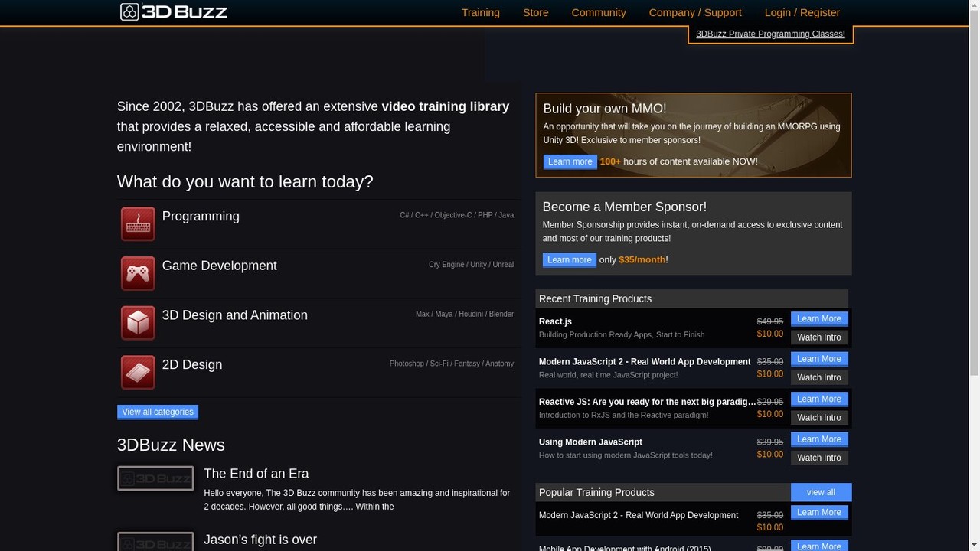The image size is (980, 551).
Task: Open Reactive JS product title
Action: click(x=648, y=402)
